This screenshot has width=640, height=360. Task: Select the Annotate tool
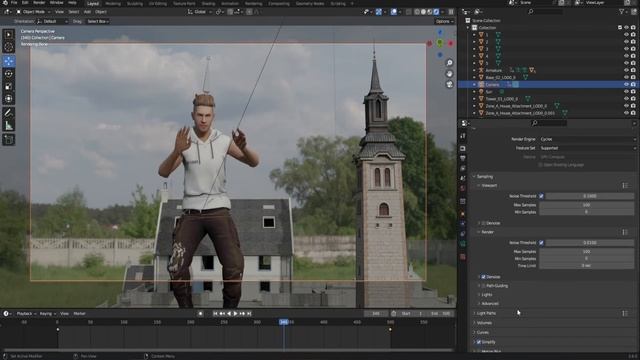(9, 113)
